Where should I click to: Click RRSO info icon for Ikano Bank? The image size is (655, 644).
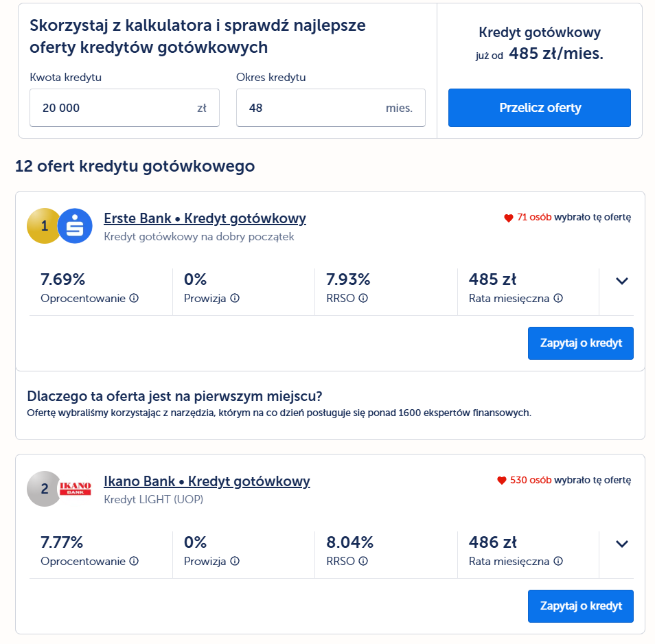coord(363,561)
